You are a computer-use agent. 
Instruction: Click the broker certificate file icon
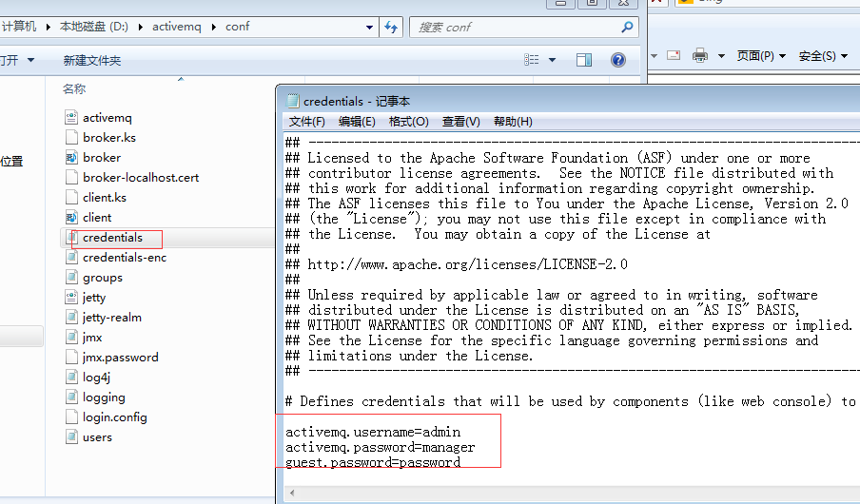pos(71,158)
